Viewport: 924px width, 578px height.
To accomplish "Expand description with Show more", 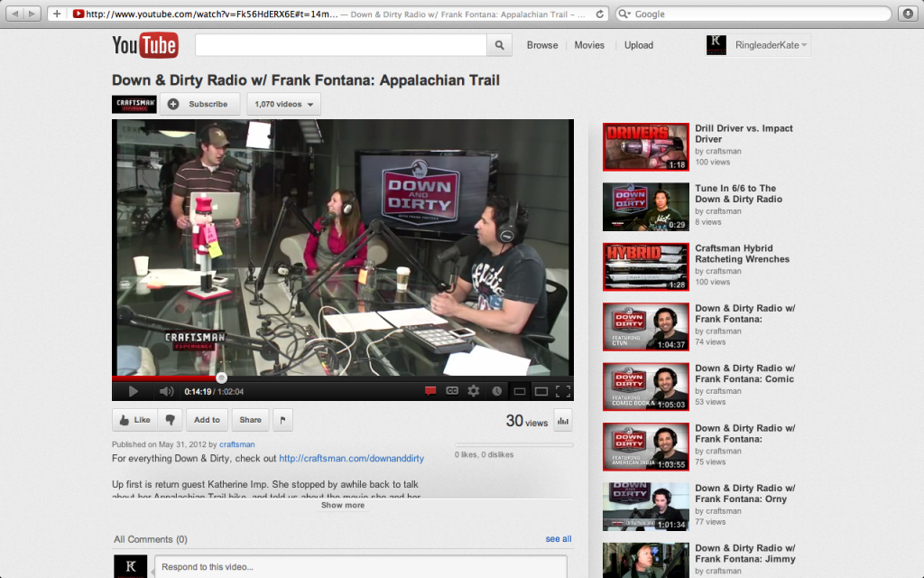I will click(343, 506).
